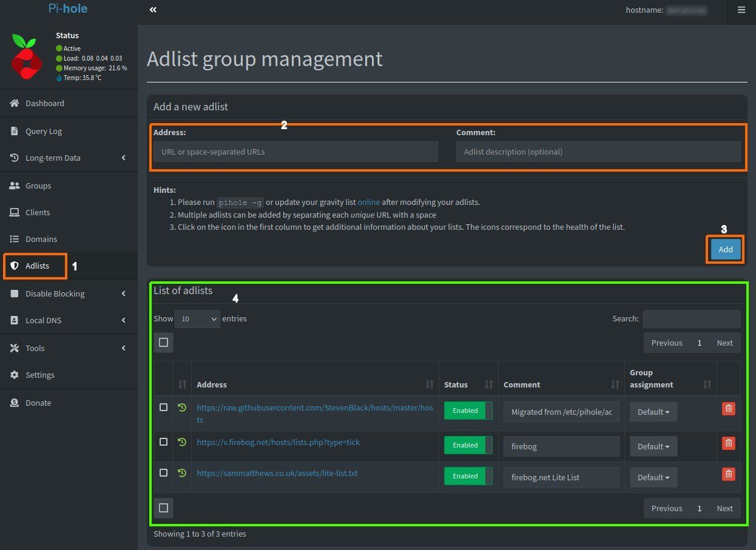Click the trash icon for StevenBlack hosts list

pyautogui.click(x=729, y=409)
